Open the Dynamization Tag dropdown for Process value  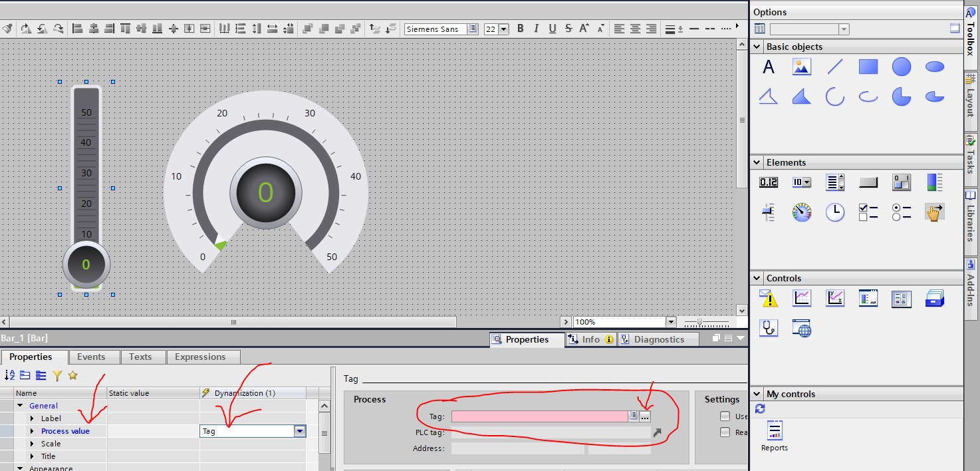(300, 431)
